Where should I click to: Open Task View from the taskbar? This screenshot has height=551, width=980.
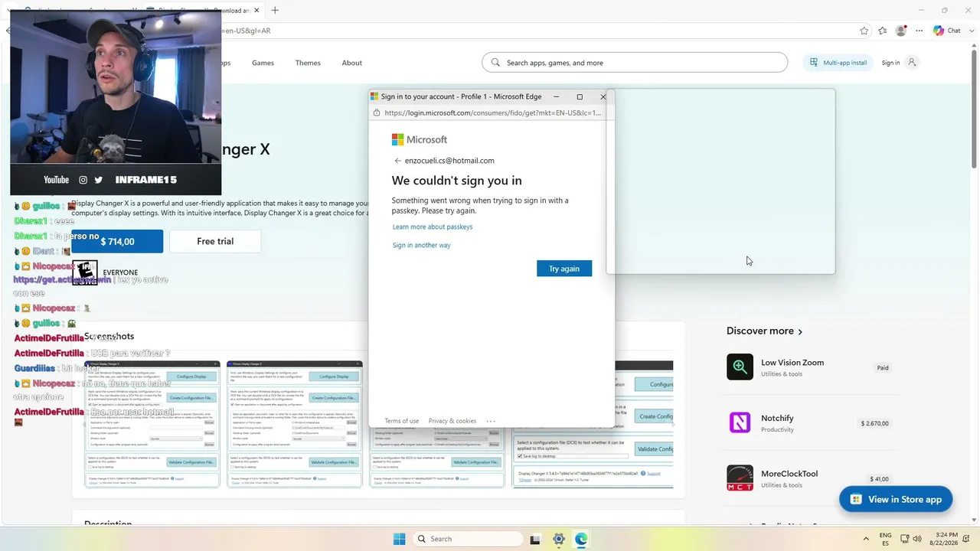(x=535, y=539)
